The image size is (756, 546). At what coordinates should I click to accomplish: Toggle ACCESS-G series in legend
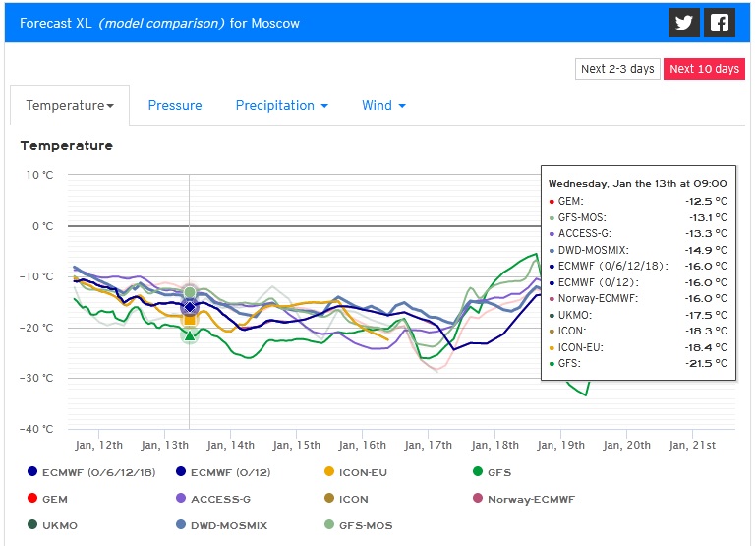(213, 499)
